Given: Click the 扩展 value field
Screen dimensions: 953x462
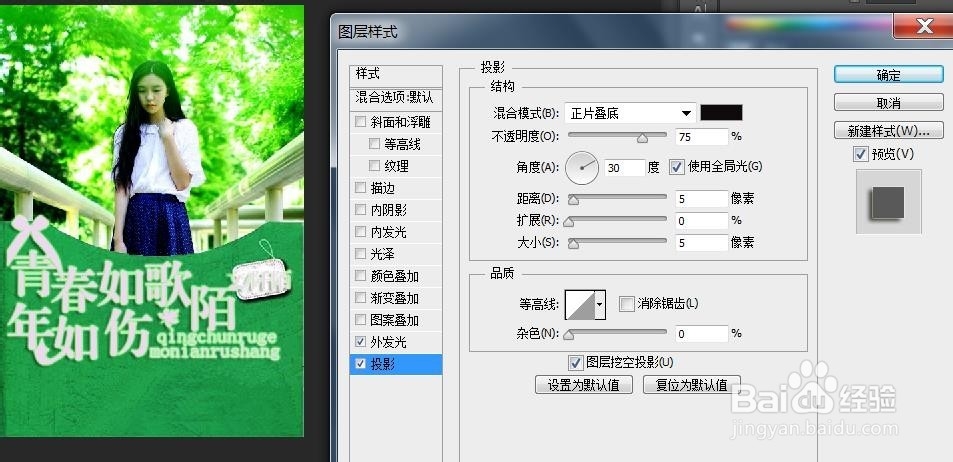Looking at the screenshot, I should tap(701, 221).
